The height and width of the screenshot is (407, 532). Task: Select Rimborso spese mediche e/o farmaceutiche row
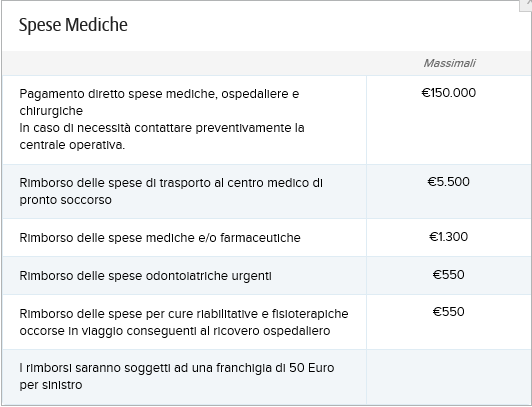pos(266,238)
